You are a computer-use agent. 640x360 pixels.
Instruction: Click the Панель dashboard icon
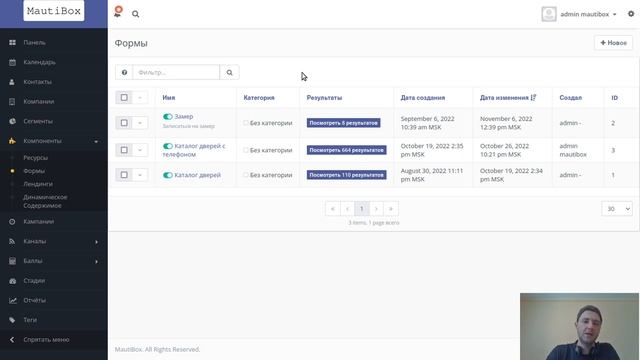(12, 42)
